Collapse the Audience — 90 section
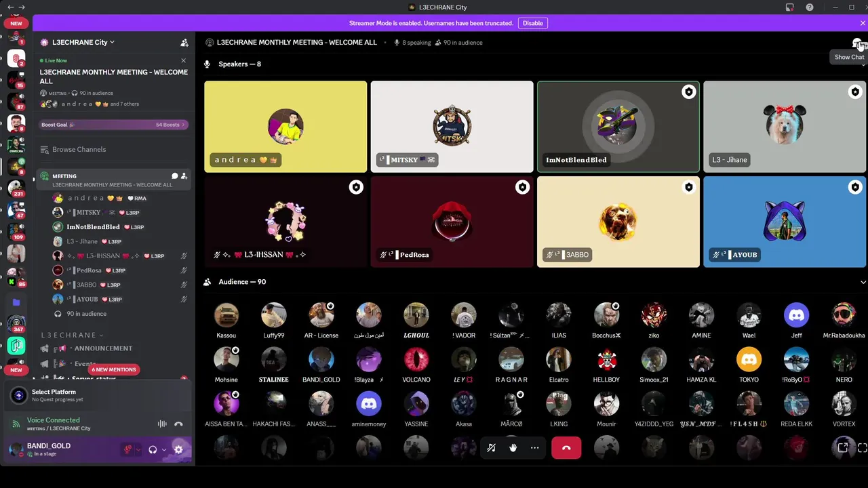The image size is (868, 488). pos(863,282)
